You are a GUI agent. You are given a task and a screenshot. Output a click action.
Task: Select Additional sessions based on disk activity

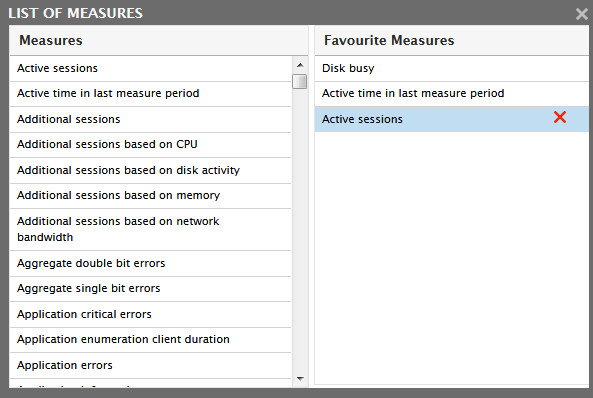click(x=151, y=170)
